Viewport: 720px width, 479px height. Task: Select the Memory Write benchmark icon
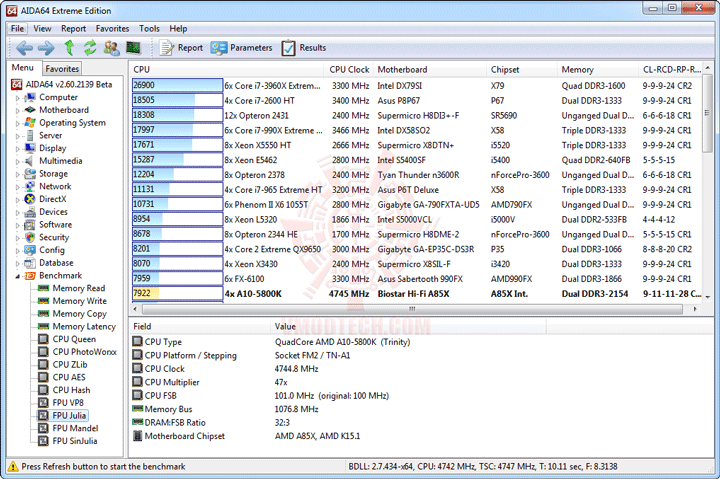coord(43,301)
